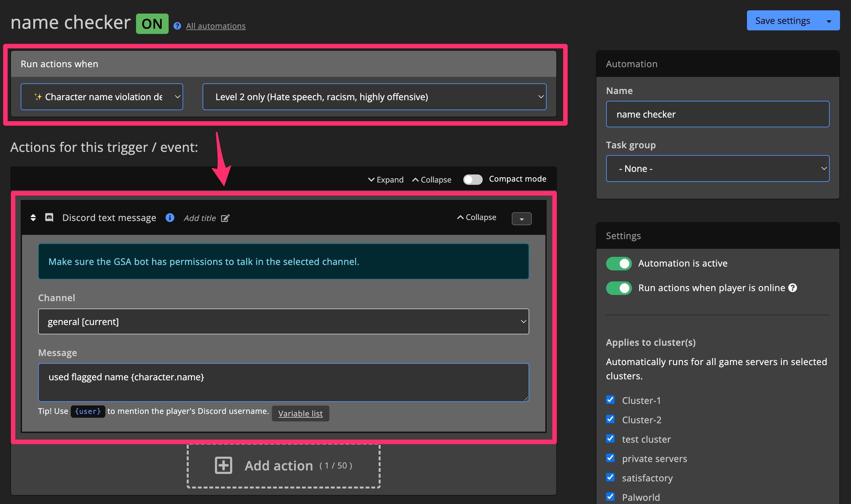Click the Message textarea resize grip

pos(526,398)
